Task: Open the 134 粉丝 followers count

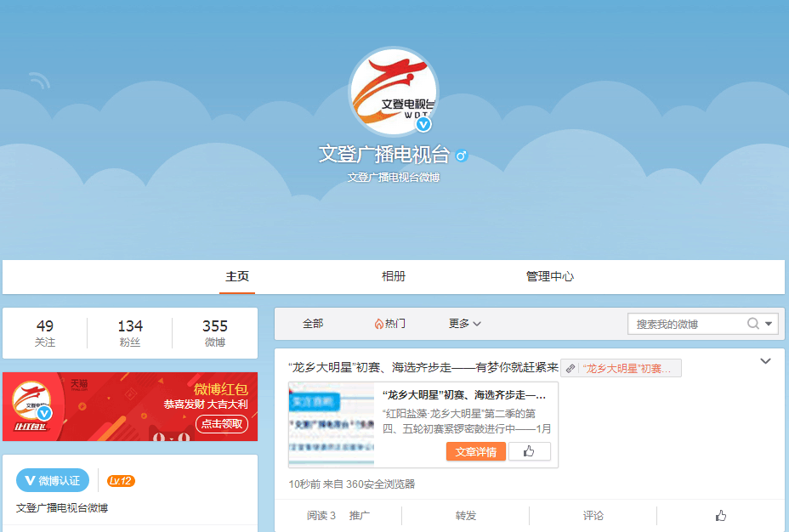Action: click(130, 333)
